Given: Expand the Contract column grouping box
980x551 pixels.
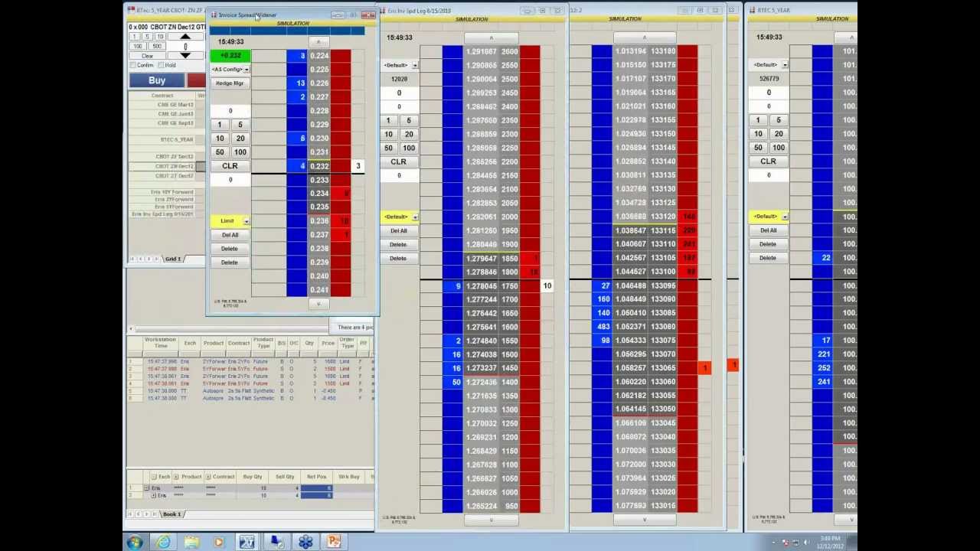Looking at the screenshot, I should point(207,477).
